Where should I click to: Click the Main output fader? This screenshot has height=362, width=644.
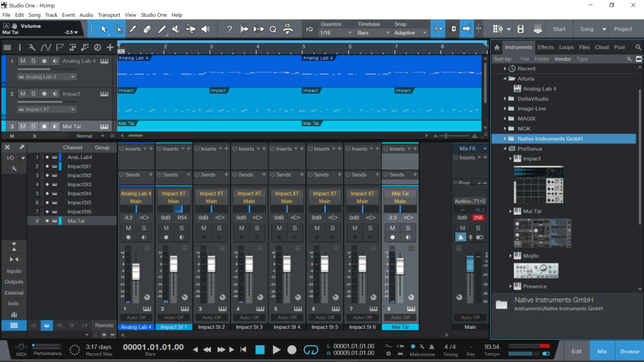pos(470,264)
